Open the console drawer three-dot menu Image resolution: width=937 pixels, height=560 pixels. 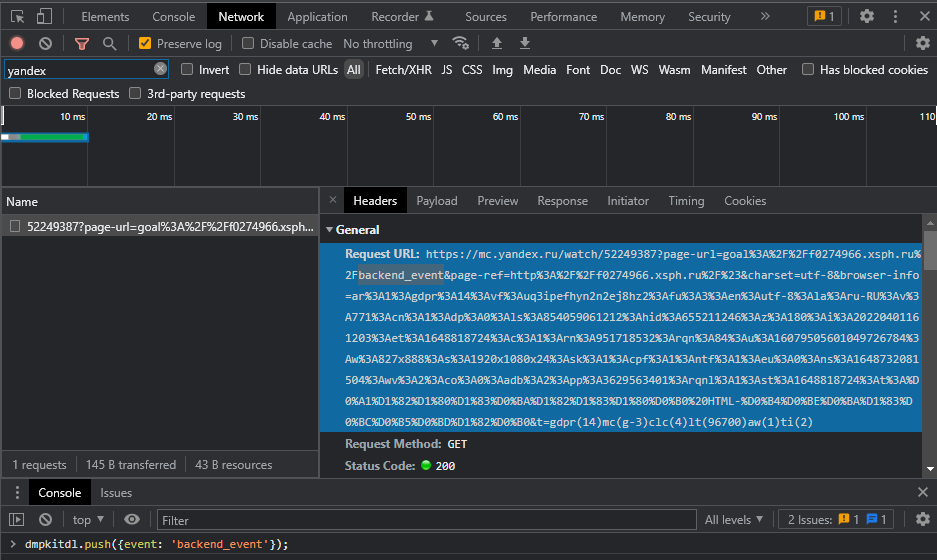coord(17,492)
